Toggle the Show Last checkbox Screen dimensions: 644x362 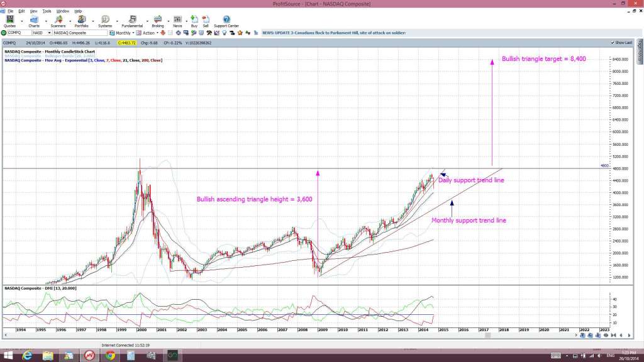(612, 43)
